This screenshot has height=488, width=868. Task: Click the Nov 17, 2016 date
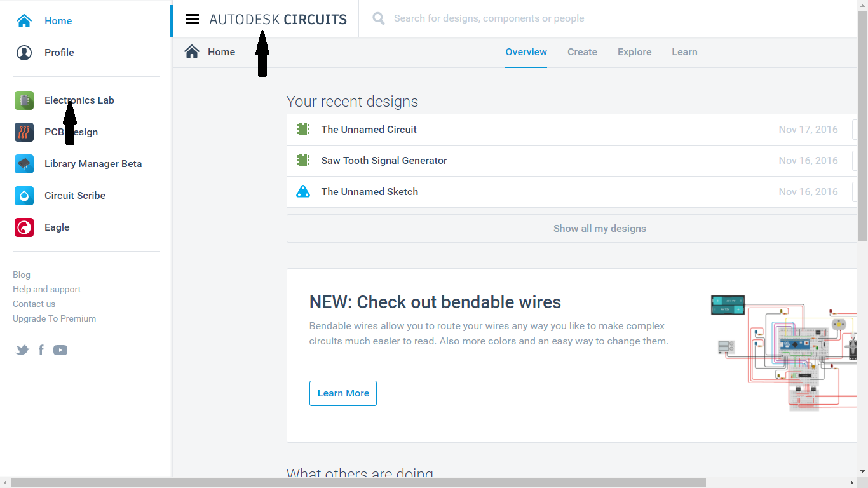tap(808, 130)
